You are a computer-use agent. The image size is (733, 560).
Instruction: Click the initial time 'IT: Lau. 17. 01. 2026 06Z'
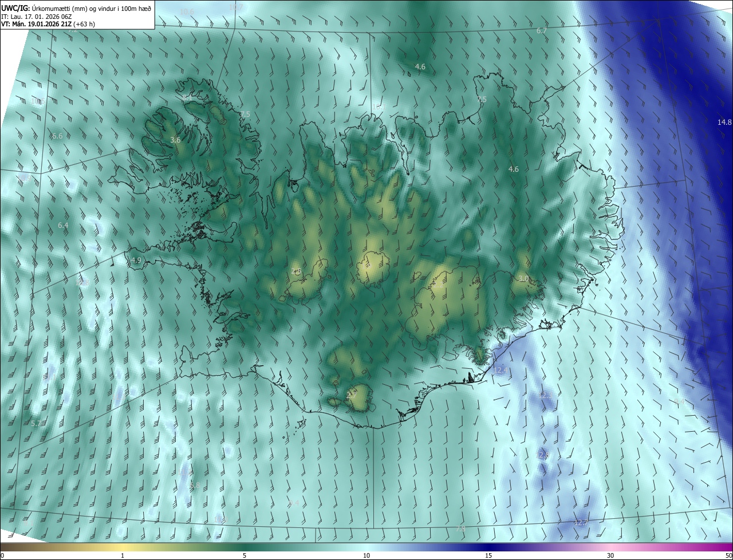tap(36, 17)
